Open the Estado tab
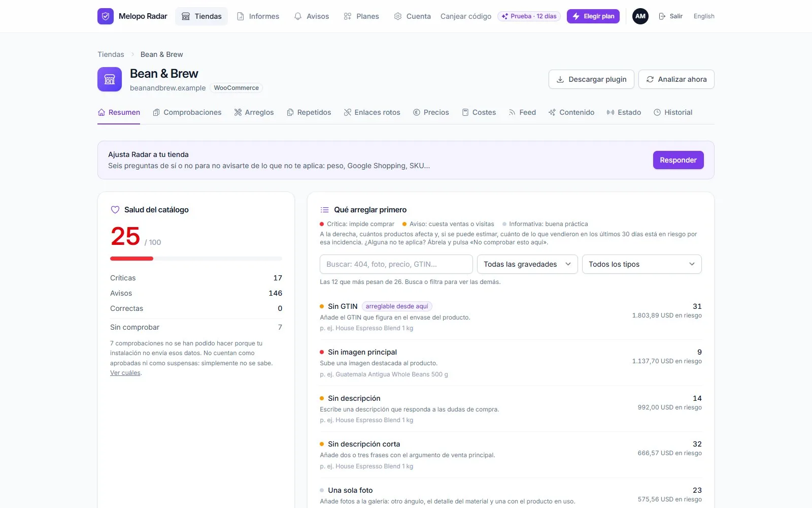812x508 pixels. 624,112
